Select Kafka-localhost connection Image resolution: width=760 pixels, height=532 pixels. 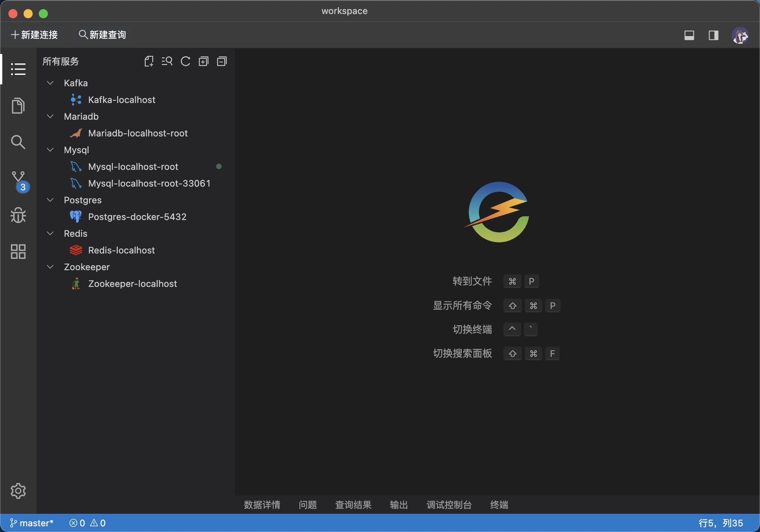tap(122, 100)
